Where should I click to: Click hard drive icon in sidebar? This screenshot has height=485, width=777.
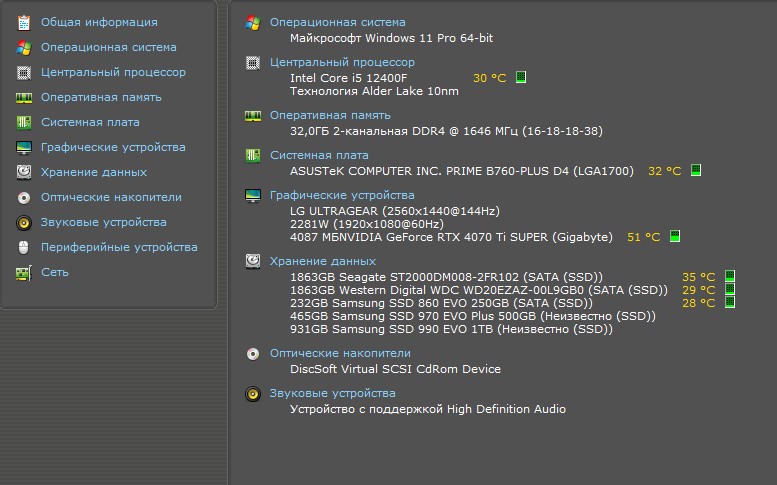[24, 172]
